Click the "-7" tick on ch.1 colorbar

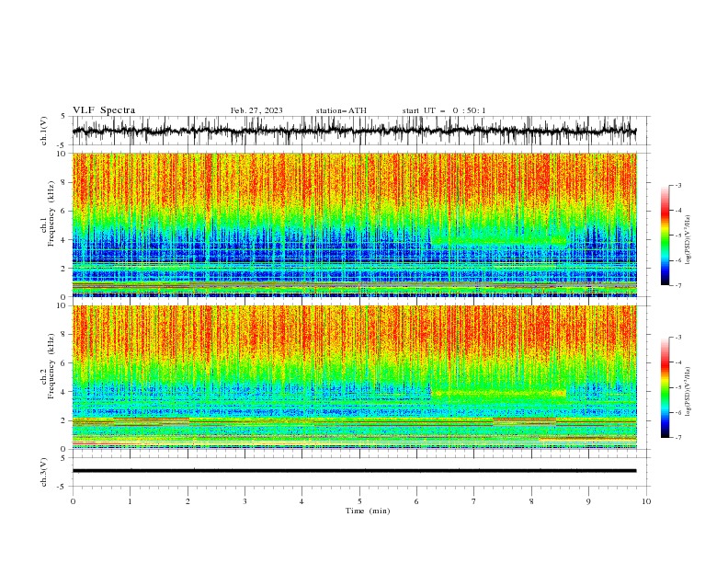(677, 285)
